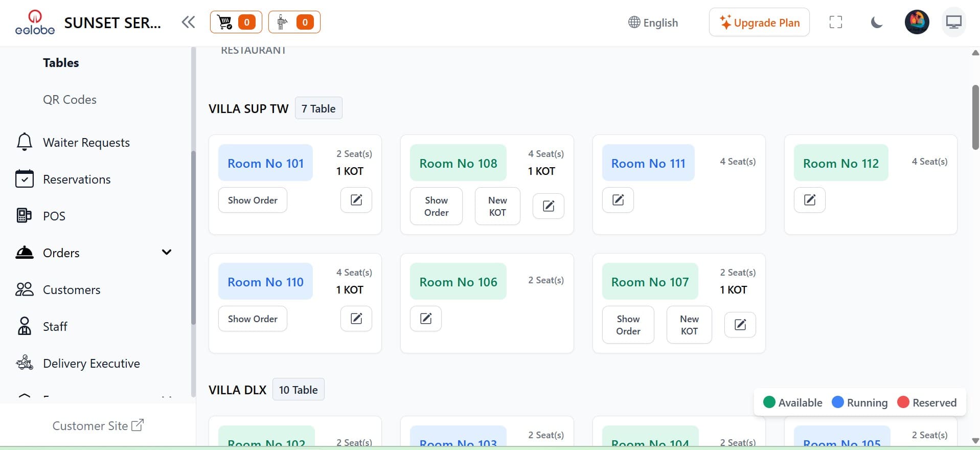Select Room No 107 label
Viewport: 980px width, 450px height.
(650, 281)
